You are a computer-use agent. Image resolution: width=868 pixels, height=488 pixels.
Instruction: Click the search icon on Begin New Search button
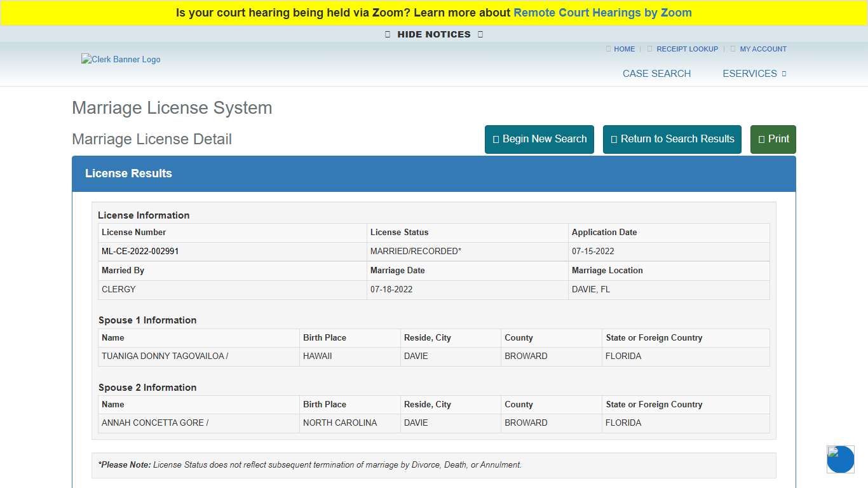pyautogui.click(x=497, y=139)
